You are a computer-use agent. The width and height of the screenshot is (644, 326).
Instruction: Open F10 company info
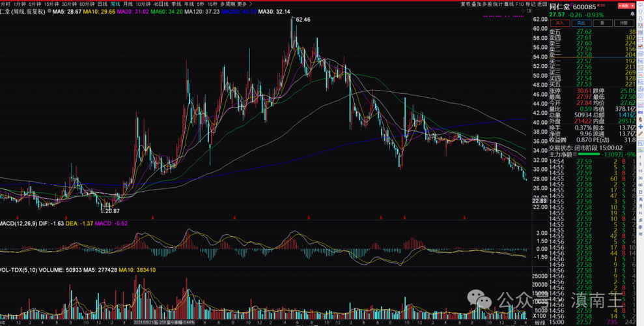[520, 4]
